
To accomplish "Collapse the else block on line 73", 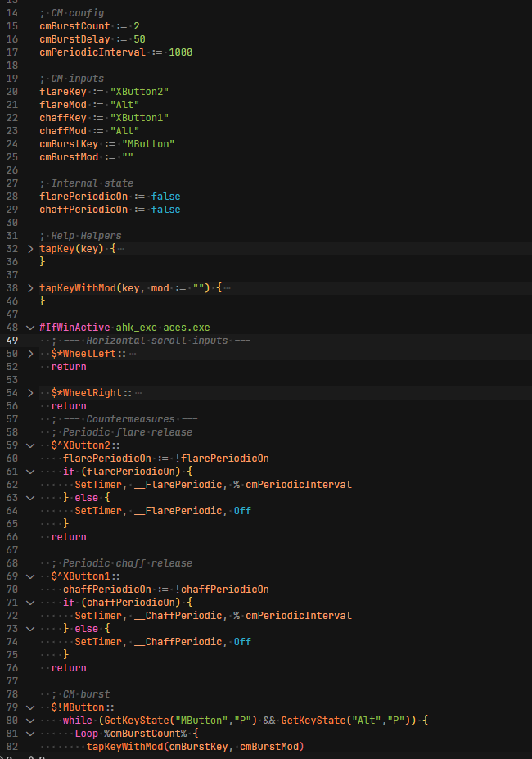I will click(30, 629).
